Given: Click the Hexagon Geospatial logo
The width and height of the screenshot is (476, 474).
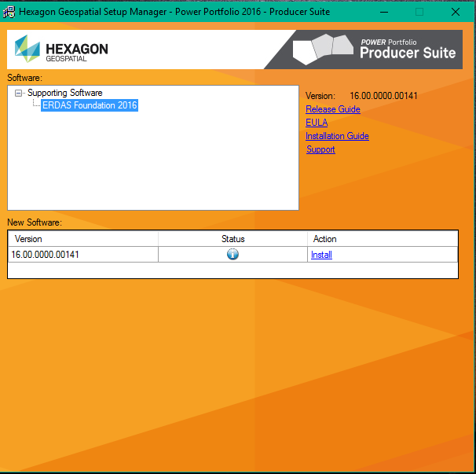Looking at the screenshot, I should coord(61,49).
